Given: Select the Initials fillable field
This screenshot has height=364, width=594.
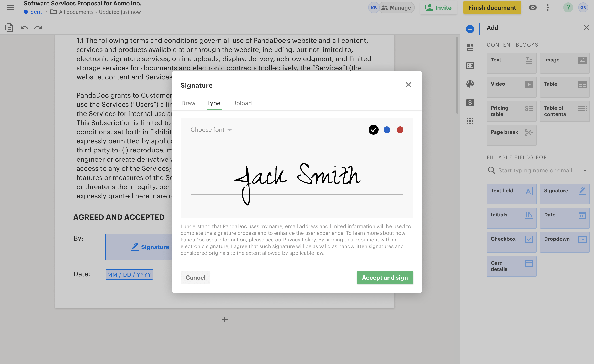Looking at the screenshot, I should [511, 218].
